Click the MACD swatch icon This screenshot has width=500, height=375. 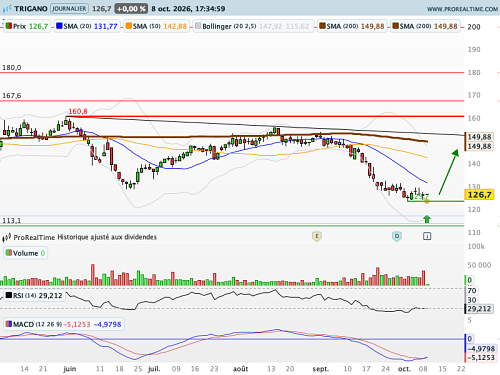(x=9, y=324)
